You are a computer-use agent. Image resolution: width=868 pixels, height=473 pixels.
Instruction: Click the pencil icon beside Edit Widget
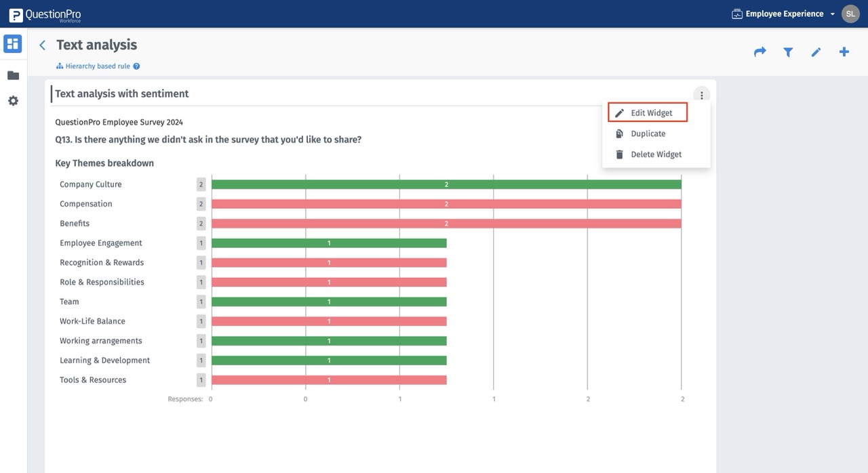[619, 112]
